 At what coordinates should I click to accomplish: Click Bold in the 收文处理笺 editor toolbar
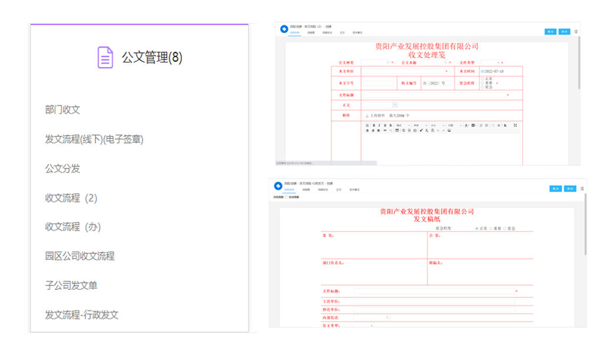tap(373, 125)
